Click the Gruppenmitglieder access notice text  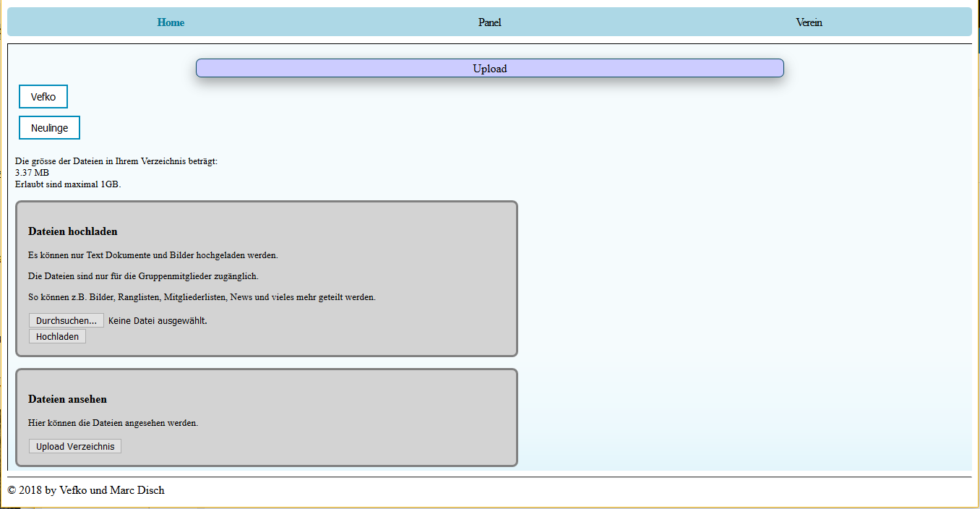143,276
